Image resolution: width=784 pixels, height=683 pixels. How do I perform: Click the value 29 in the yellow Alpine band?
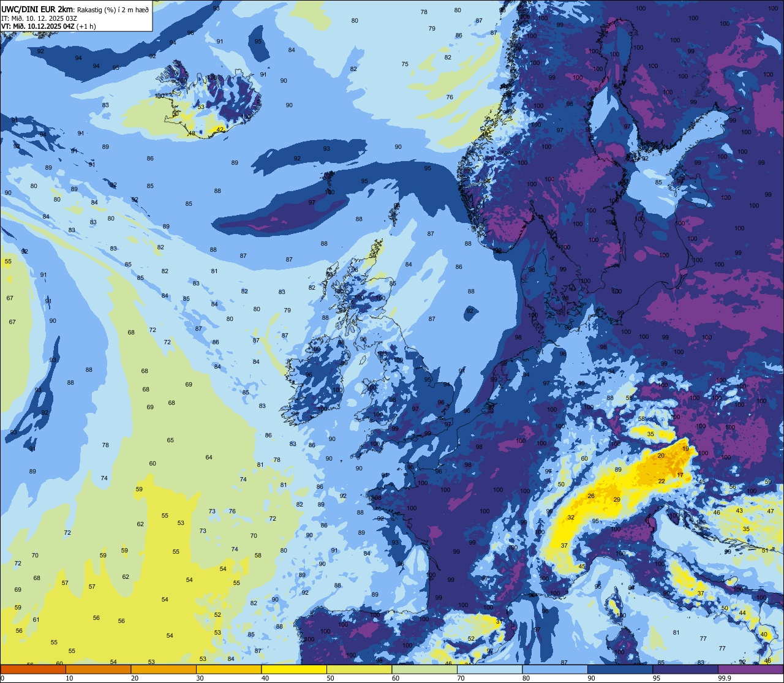(x=617, y=500)
